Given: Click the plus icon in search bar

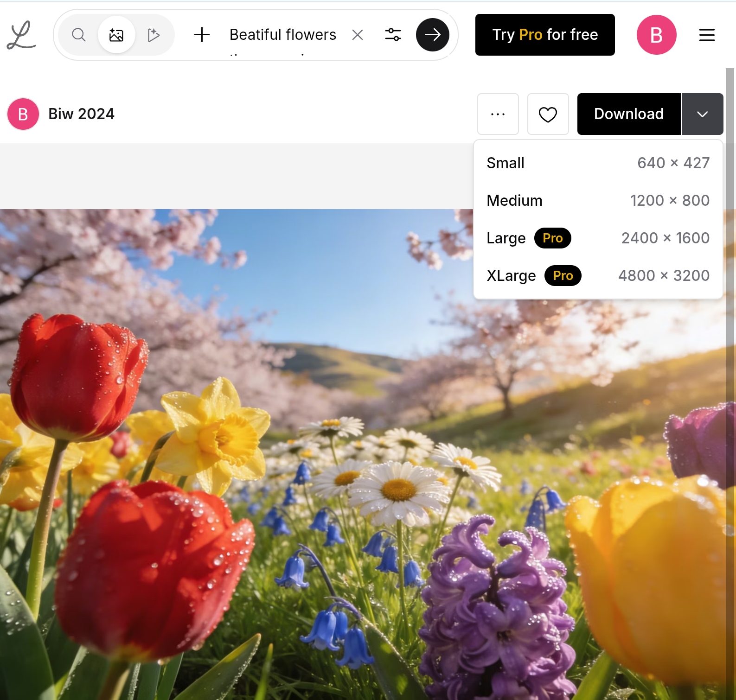Looking at the screenshot, I should (x=202, y=35).
